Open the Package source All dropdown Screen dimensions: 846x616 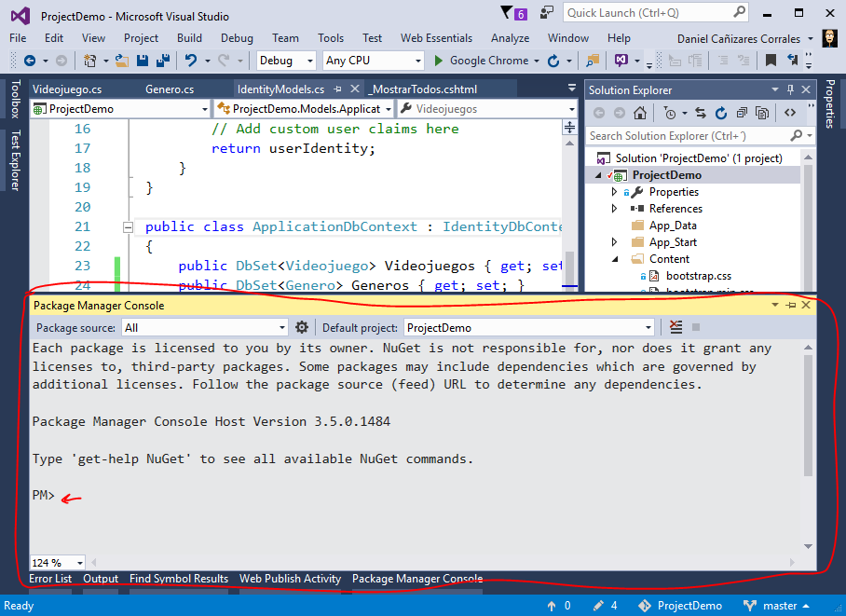coord(205,328)
